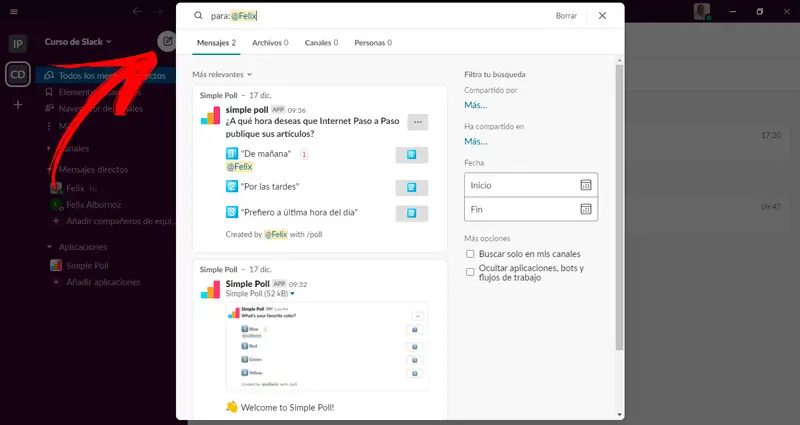Close the search dialog with X
Screen dimensions: 800x425
602,16
